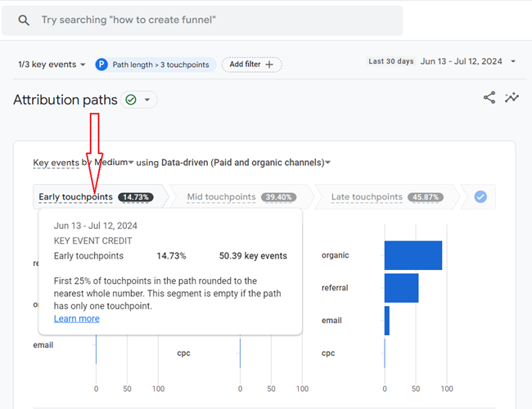
Task: Click the email label in Early touchpoints chart
Action: 43,345
